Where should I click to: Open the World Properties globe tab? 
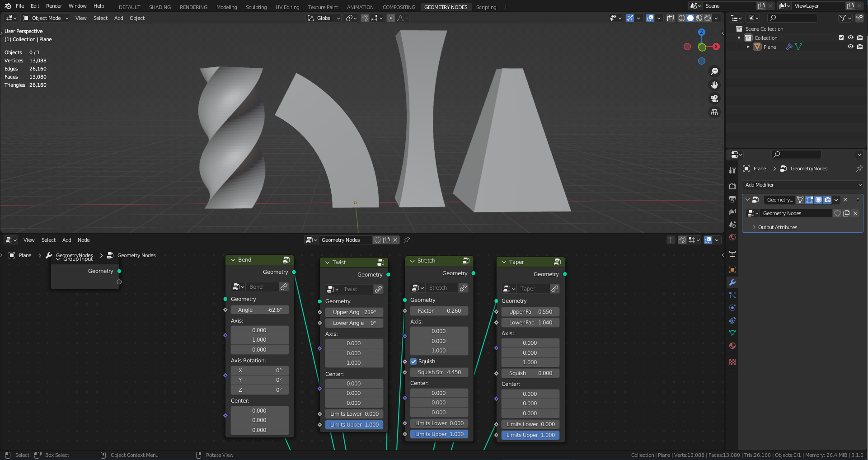732,237
